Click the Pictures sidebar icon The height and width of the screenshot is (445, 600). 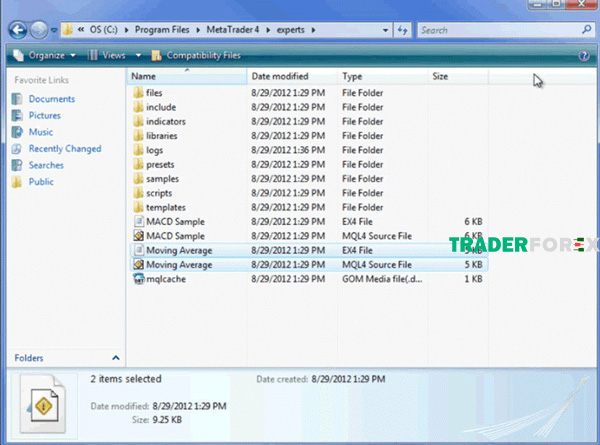17,116
